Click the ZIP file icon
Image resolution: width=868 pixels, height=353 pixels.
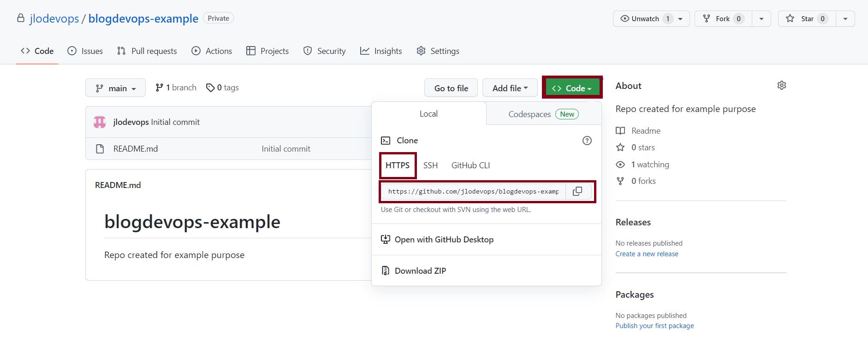pos(385,271)
